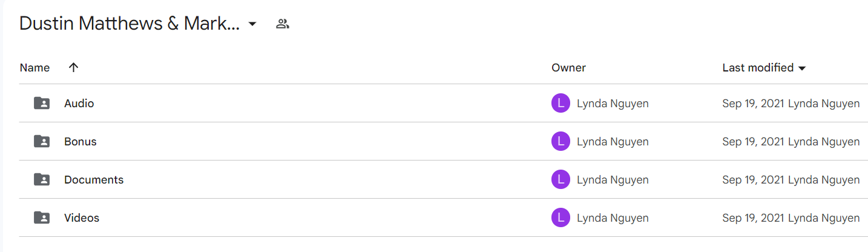Click the Dustin Matthews & Mark folder title
Viewport: 868px width, 252px height.
click(x=130, y=24)
